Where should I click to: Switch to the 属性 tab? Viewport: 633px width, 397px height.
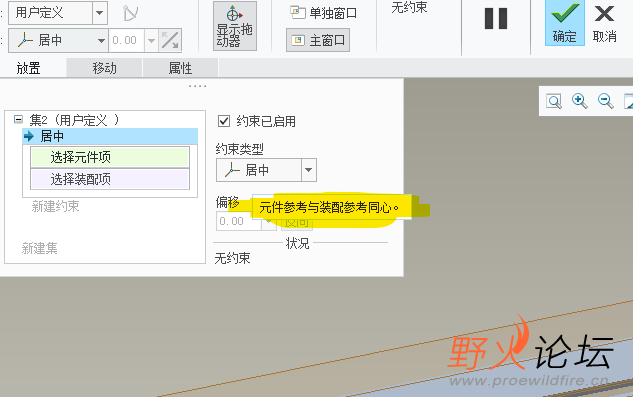pyautogui.click(x=180, y=68)
